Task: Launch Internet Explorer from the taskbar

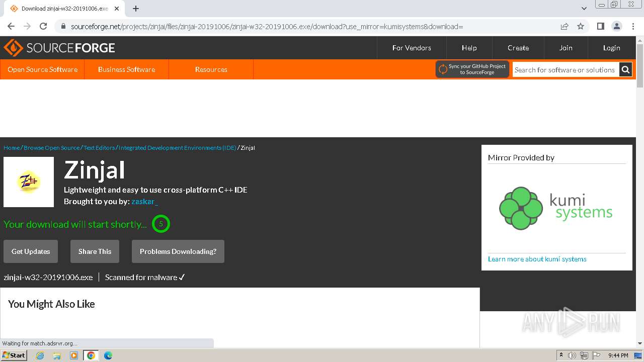Action: 40,355
